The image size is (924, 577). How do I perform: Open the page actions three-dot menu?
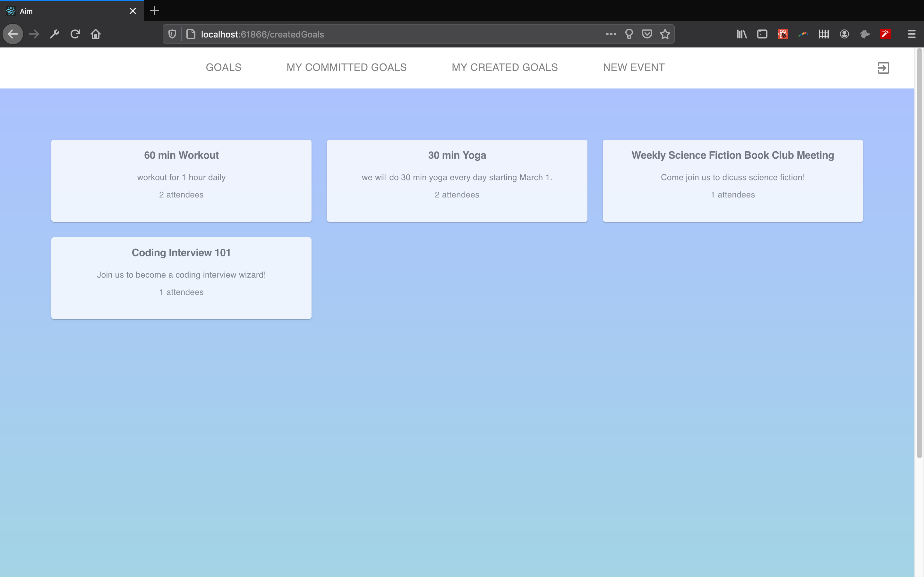pos(611,34)
